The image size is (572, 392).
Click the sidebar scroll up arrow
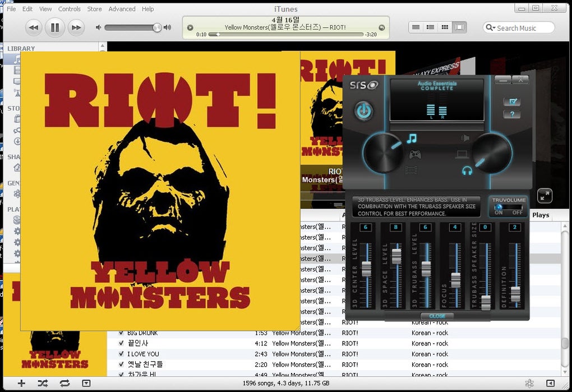click(103, 46)
